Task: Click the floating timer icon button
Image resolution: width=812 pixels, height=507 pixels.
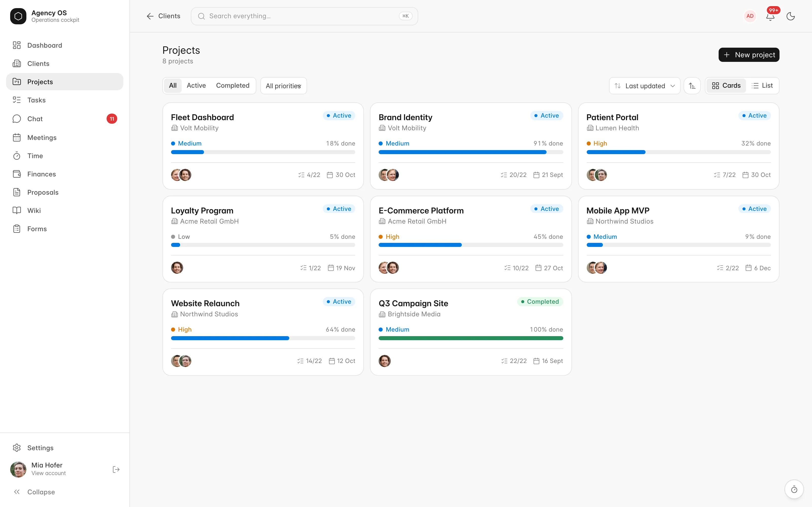Action: click(794, 489)
